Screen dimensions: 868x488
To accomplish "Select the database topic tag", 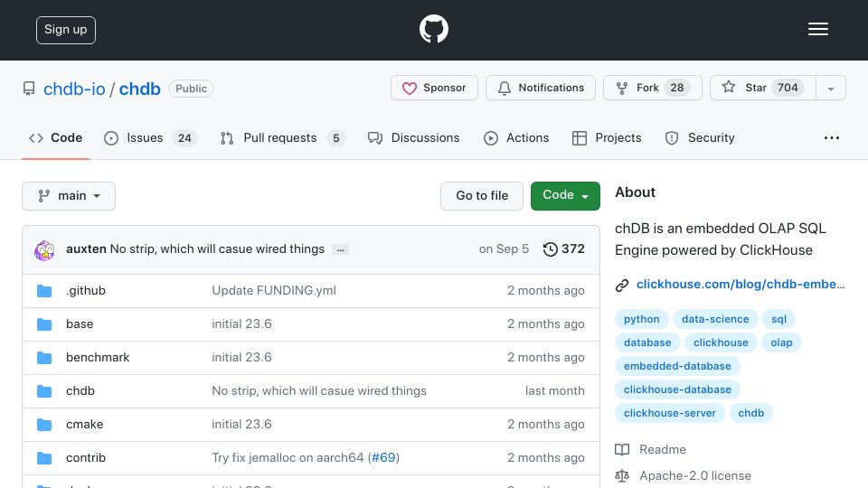I will tap(647, 343).
